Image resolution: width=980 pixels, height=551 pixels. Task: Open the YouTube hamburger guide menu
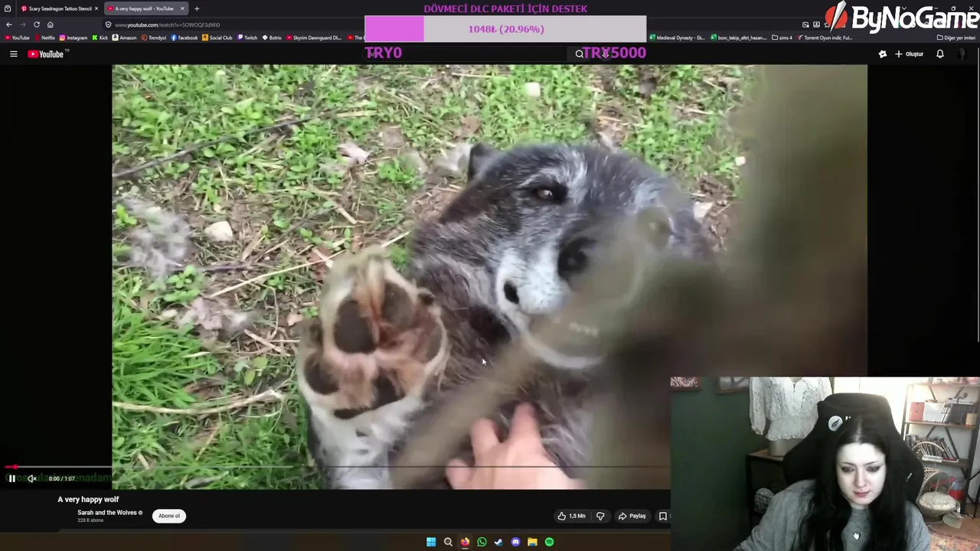[x=13, y=54]
